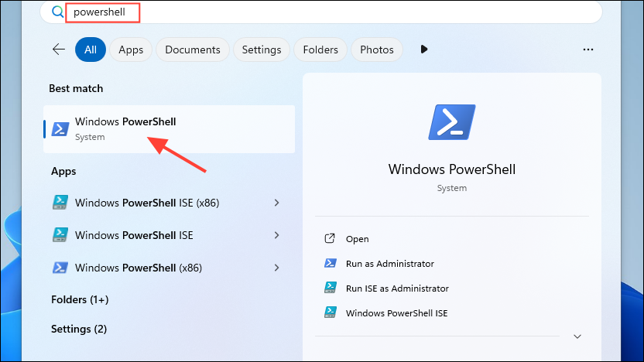Click the Windows PowerShell ISE (x86) icon
The height and width of the screenshot is (362, 644).
click(60, 203)
